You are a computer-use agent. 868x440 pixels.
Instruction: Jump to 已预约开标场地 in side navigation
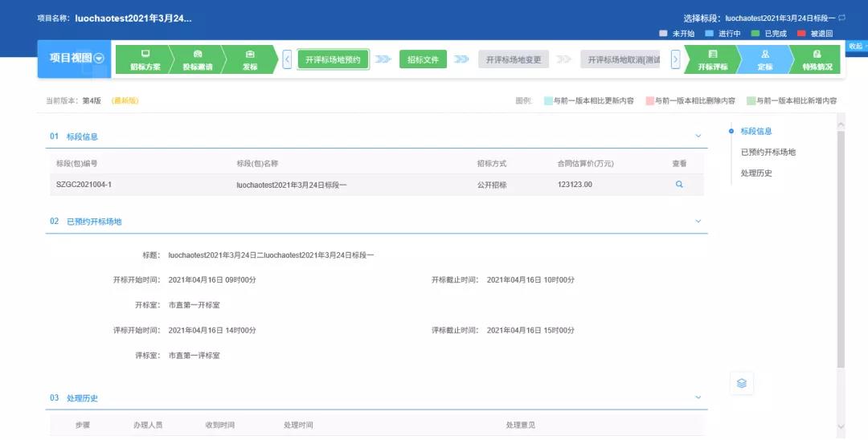pos(768,152)
